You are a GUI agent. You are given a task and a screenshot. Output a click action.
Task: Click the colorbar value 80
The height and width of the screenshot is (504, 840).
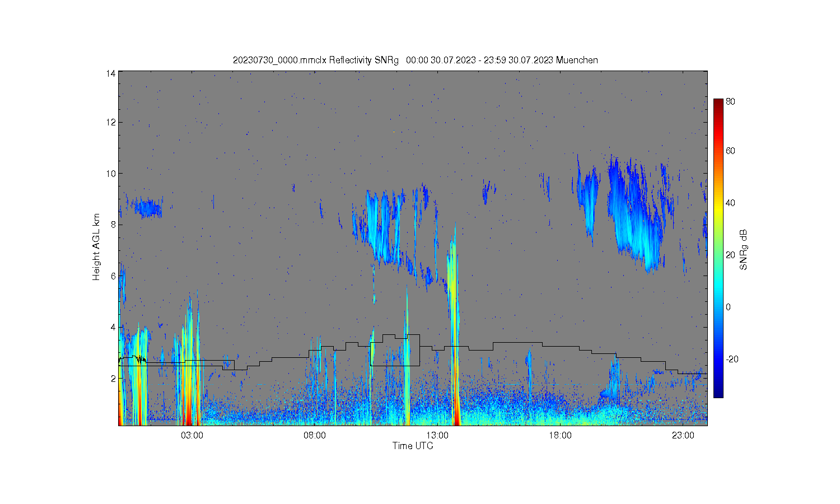click(x=730, y=102)
